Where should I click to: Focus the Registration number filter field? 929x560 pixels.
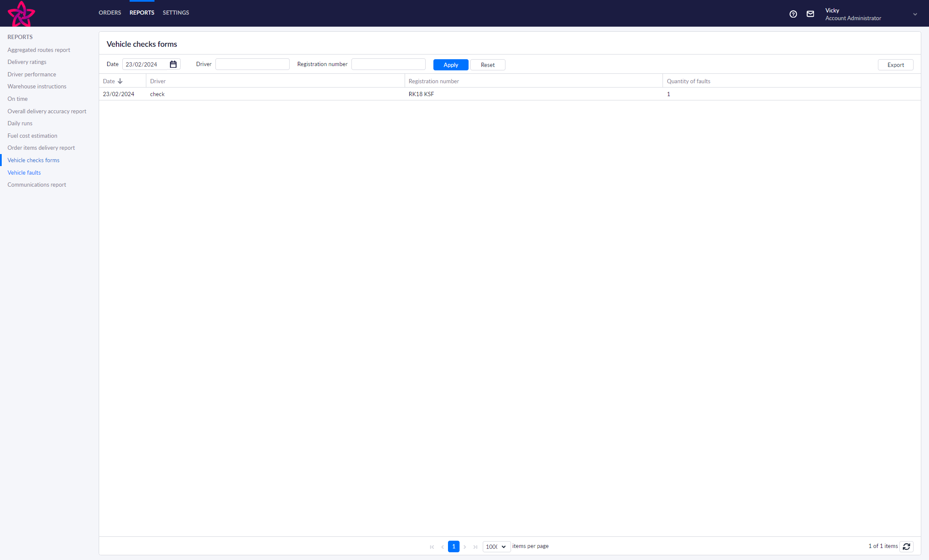(x=388, y=64)
